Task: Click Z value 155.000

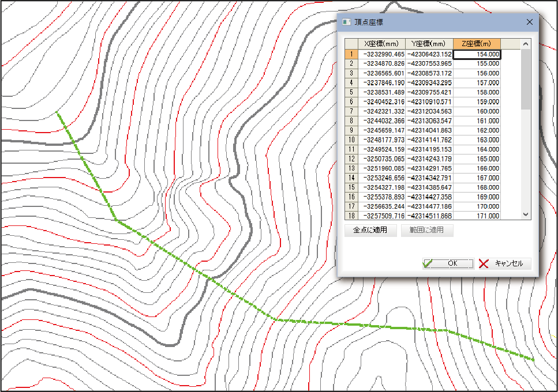Action: click(477, 63)
